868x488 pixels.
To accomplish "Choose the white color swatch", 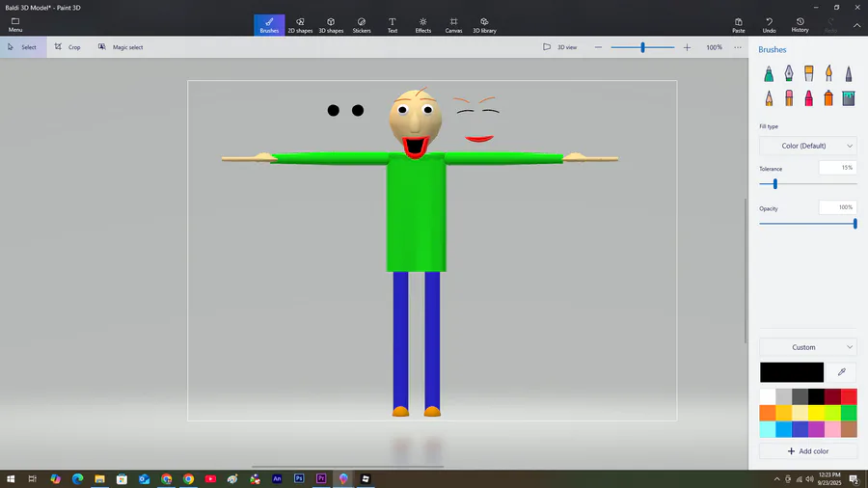I will [x=768, y=396].
